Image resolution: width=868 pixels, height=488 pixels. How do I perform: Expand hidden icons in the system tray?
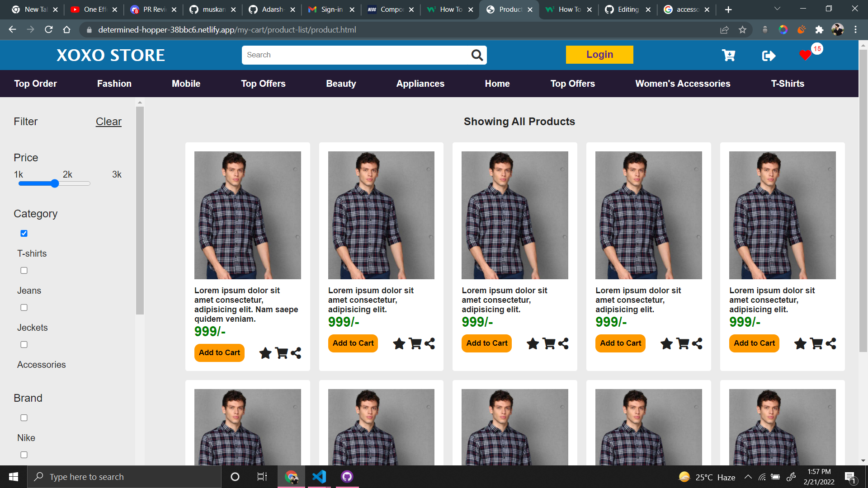click(749, 476)
